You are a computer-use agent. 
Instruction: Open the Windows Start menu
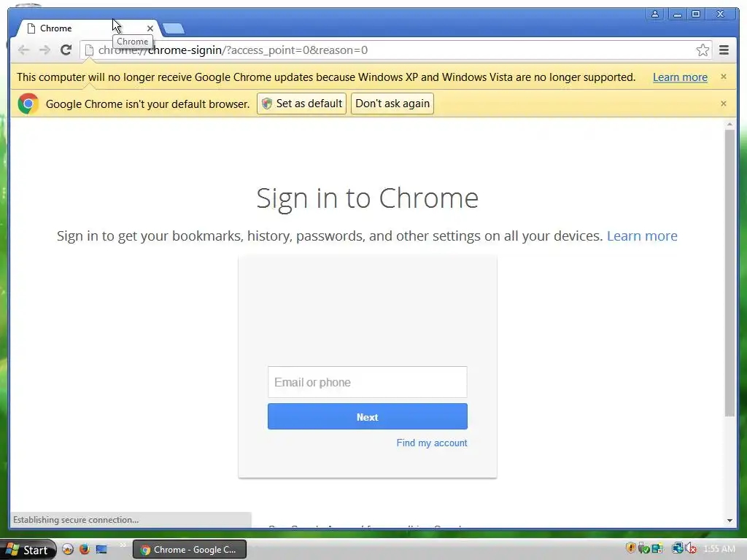pyautogui.click(x=28, y=550)
